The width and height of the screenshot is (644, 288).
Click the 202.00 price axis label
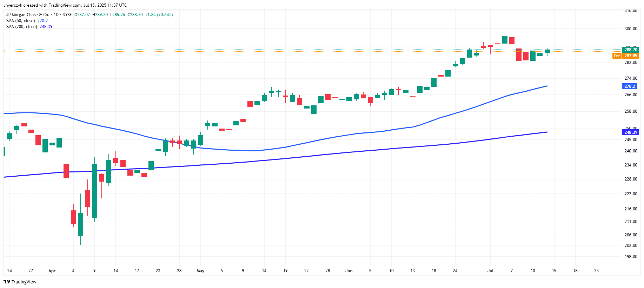point(631,246)
